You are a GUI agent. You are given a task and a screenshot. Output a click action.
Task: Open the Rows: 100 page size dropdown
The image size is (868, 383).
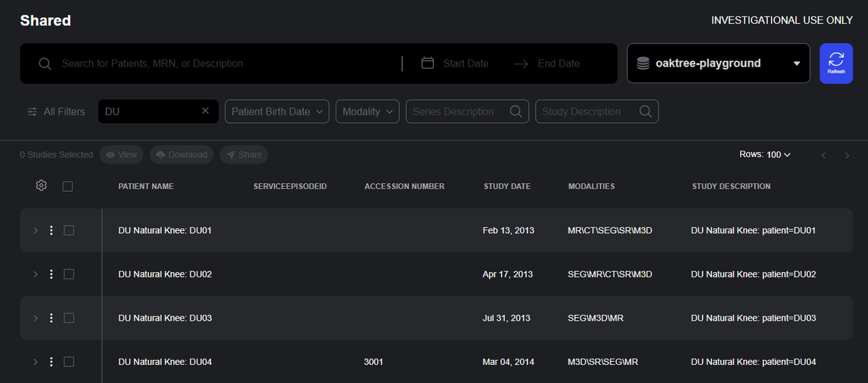click(x=765, y=155)
